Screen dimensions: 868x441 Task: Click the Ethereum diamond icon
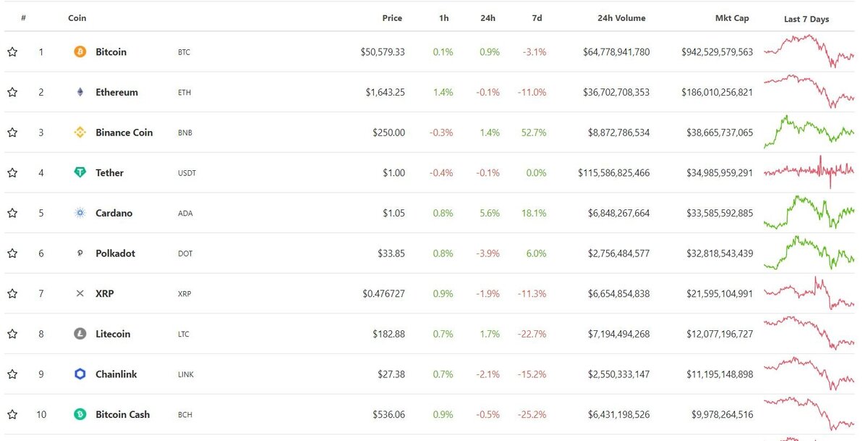(80, 92)
